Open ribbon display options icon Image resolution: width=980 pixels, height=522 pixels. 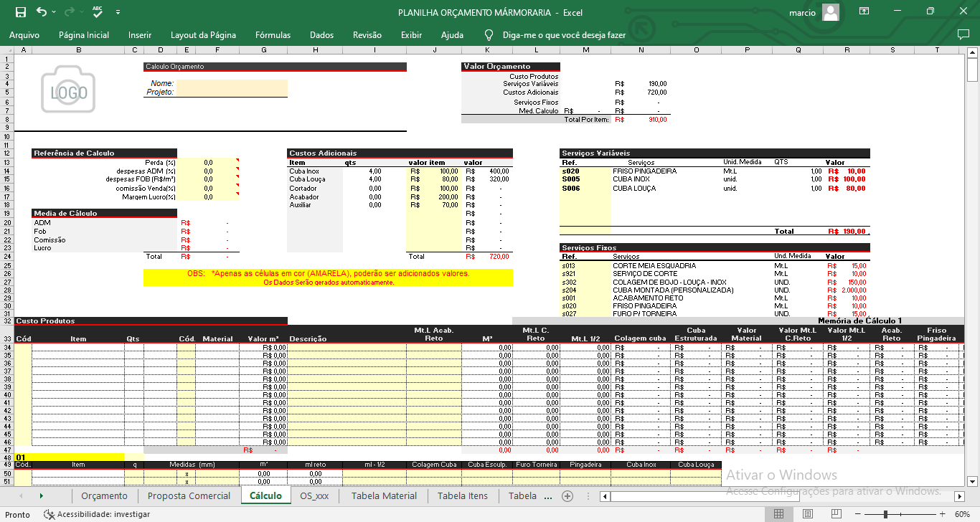point(864,12)
